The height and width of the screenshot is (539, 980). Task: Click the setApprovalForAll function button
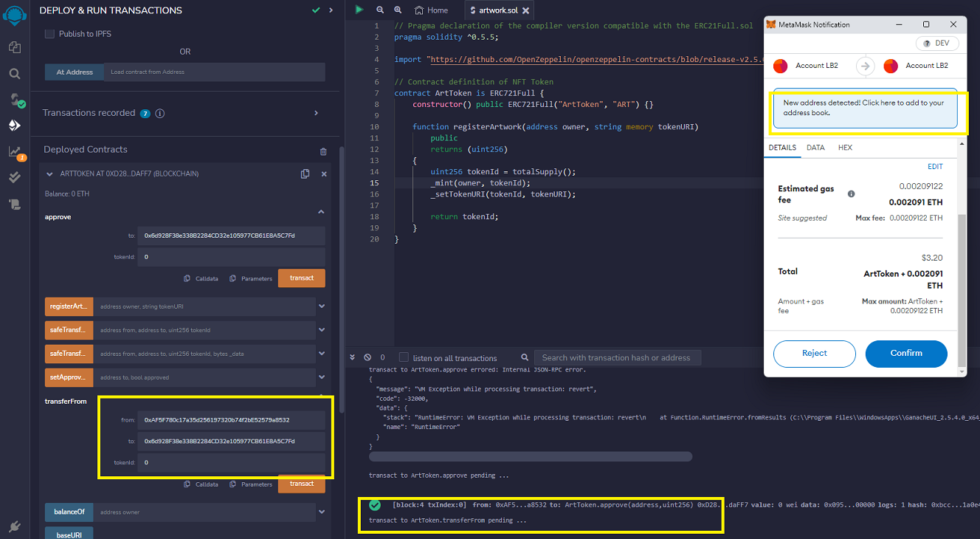click(x=69, y=377)
